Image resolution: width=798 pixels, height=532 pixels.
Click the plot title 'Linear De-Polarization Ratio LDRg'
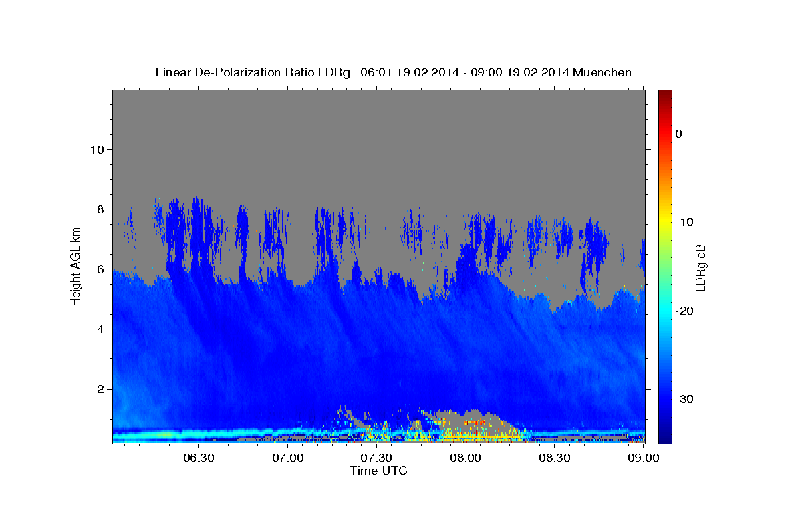pyautogui.click(x=252, y=72)
